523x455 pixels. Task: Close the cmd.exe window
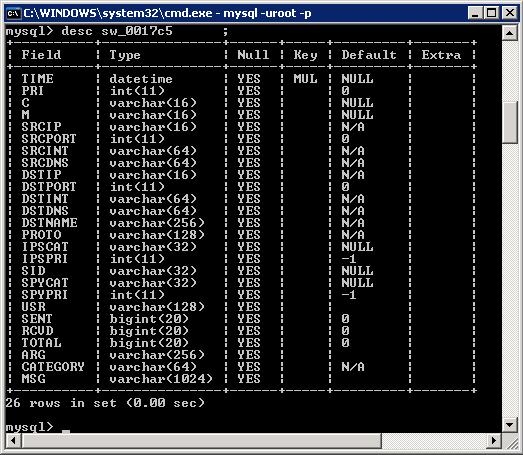click(510, 13)
